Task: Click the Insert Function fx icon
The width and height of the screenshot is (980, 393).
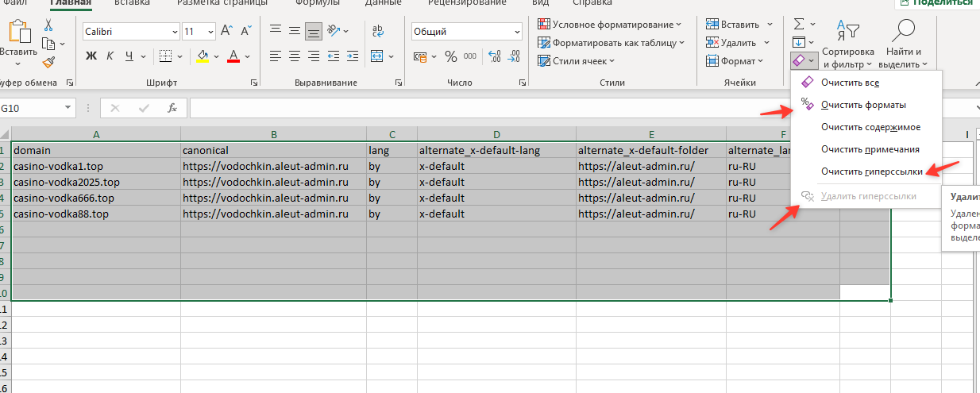Action: click(172, 108)
